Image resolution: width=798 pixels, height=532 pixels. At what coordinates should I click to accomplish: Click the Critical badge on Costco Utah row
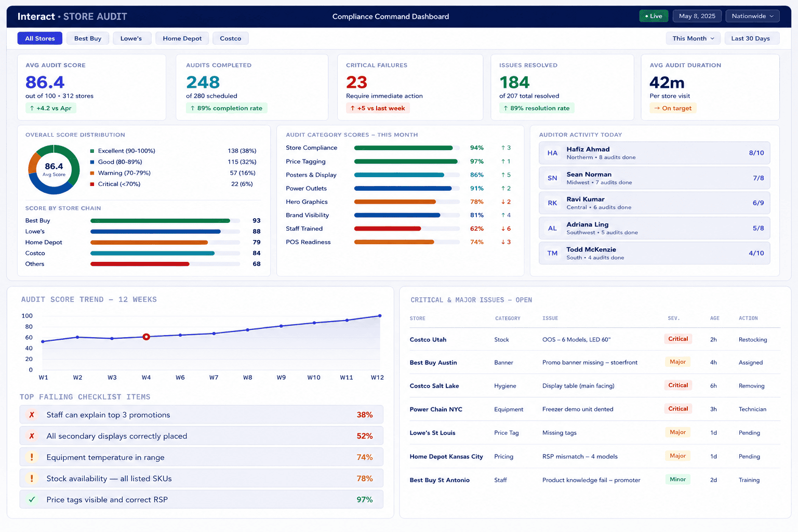coord(678,339)
